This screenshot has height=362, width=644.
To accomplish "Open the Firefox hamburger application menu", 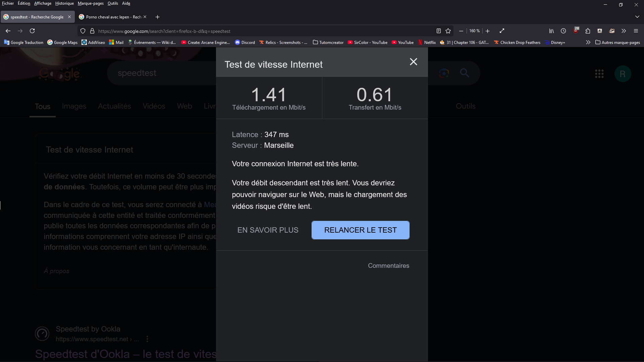I will click(x=636, y=31).
